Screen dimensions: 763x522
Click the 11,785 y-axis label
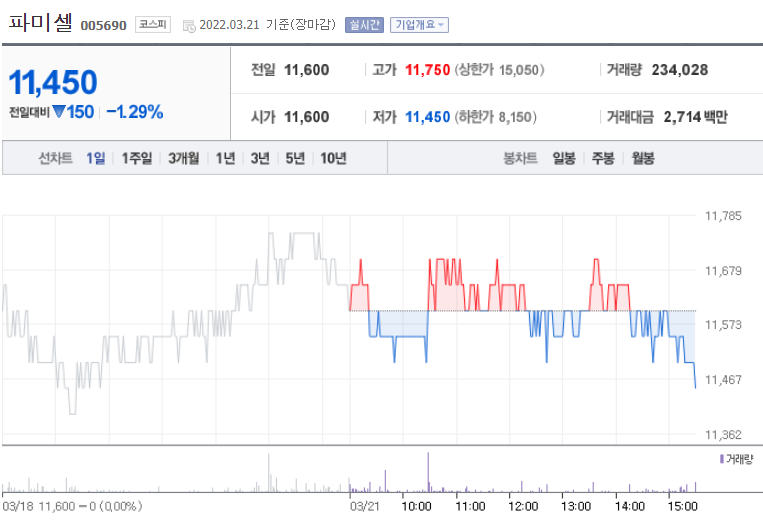tap(723, 216)
